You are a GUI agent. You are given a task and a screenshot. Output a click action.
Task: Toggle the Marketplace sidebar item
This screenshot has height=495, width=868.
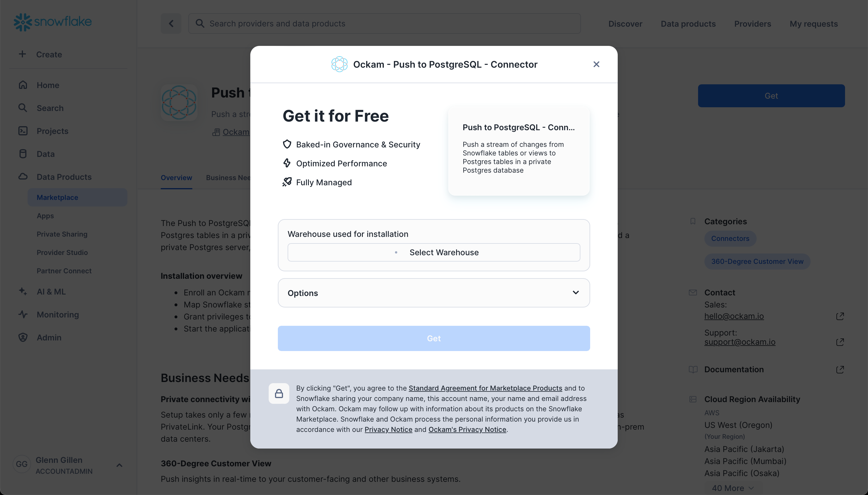57,197
